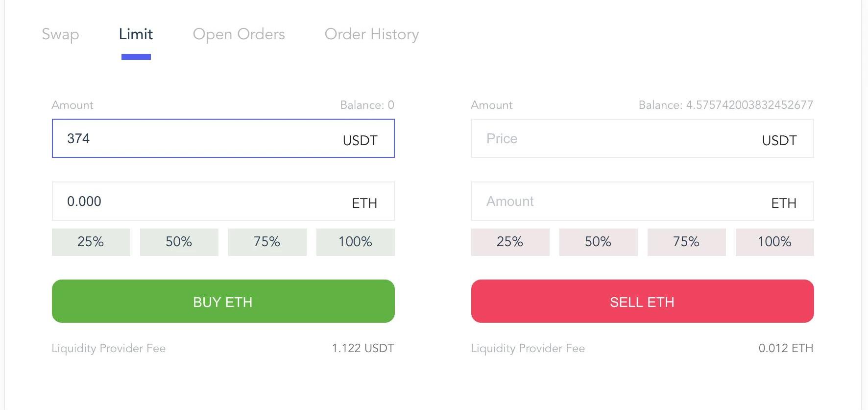868x410 pixels.
Task: Pick 75% on the sell side
Action: tap(686, 242)
